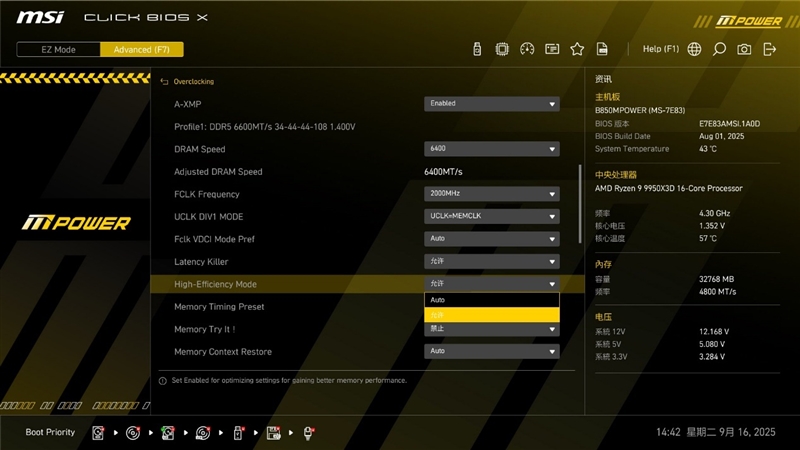This screenshot has height=450, width=800.
Task: Collapse the High-Efficiency Mode dropdown arrow
Action: pos(552,284)
